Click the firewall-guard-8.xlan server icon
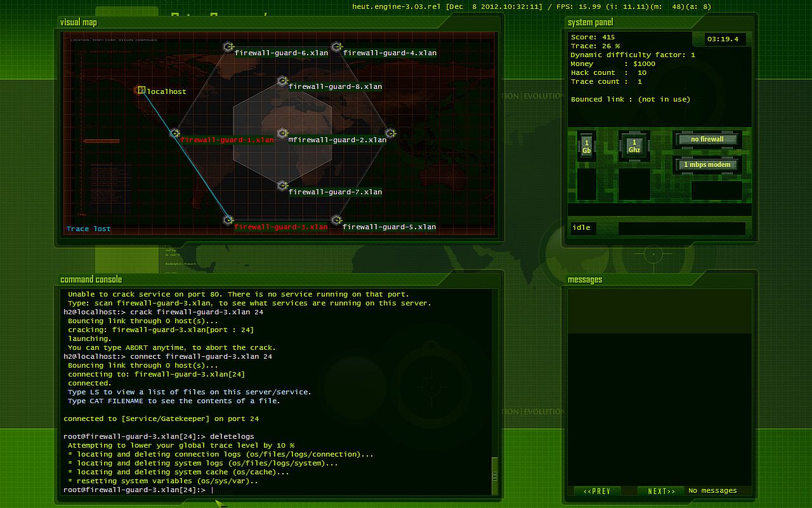The image size is (812, 508). 282,81
